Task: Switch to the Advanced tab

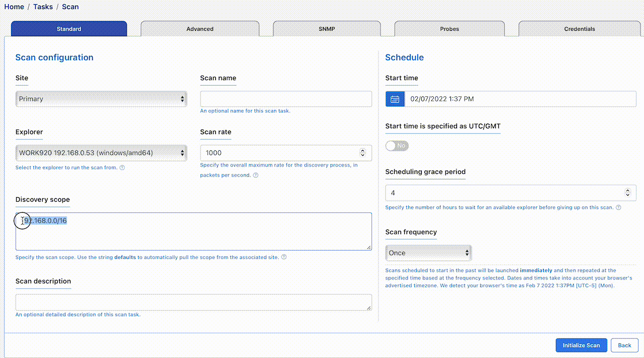Action: tap(200, 29)
